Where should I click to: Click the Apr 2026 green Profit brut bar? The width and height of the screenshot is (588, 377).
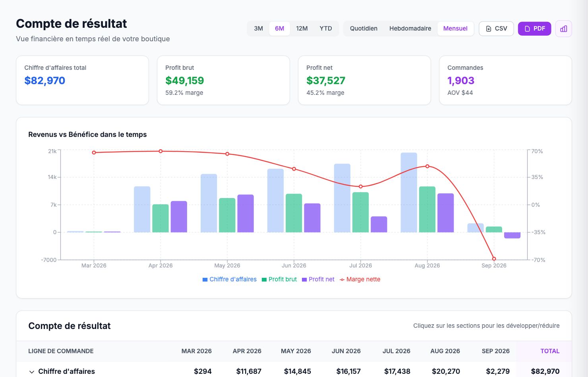(x=161, y=218)
